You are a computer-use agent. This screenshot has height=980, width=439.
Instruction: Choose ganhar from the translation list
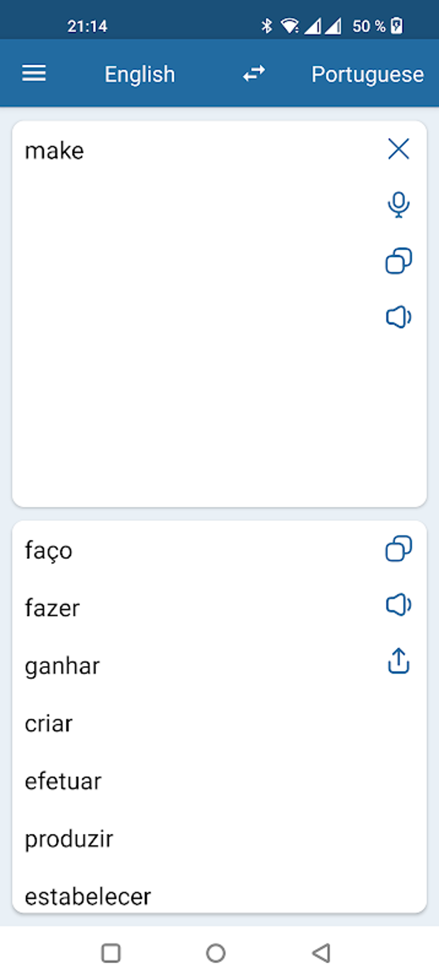click(x=62, y=666)
